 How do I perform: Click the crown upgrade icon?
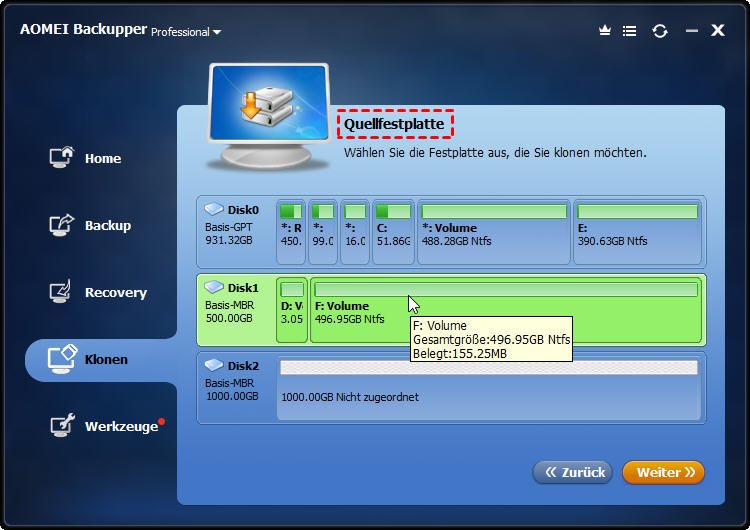point(605,31)
